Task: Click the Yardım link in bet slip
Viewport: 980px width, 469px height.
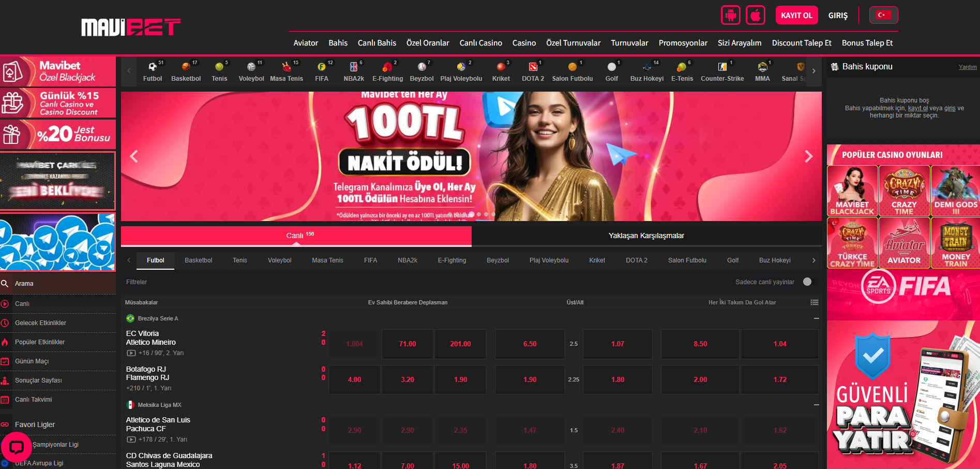Action: tap(967, 67)
